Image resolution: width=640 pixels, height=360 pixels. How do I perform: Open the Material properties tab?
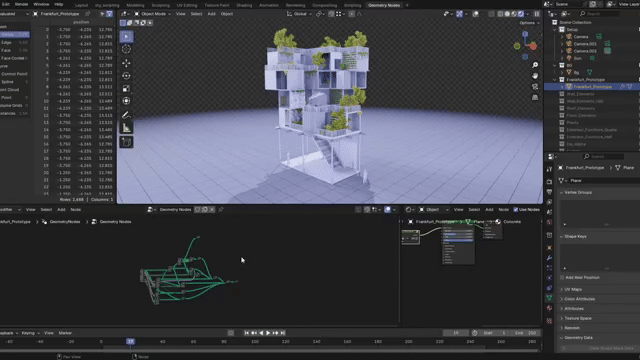click(x=549, y=308)
